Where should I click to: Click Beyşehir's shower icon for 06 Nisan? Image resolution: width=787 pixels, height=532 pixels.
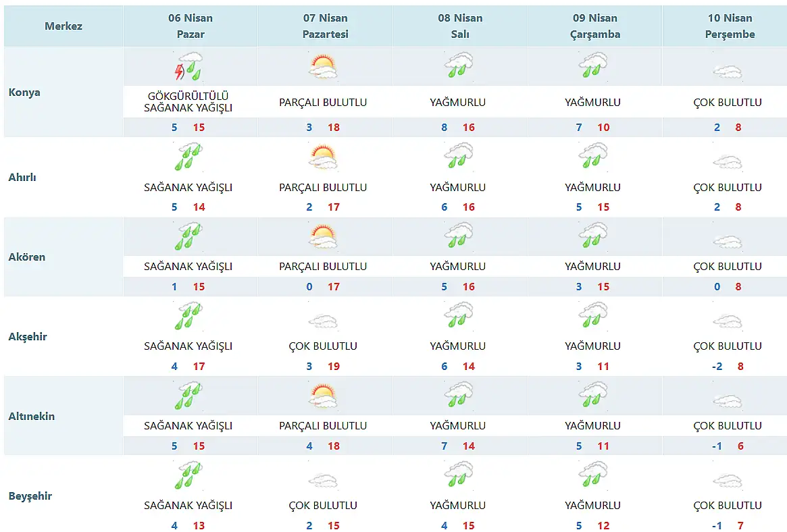coord(189,475)
